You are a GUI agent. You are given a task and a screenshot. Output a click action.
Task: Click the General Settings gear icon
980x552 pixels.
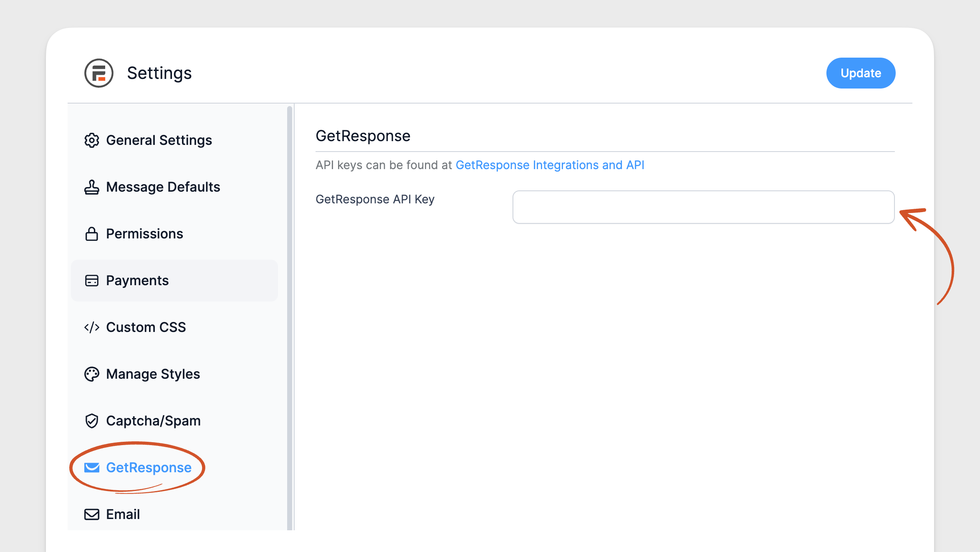coord(92,140)
